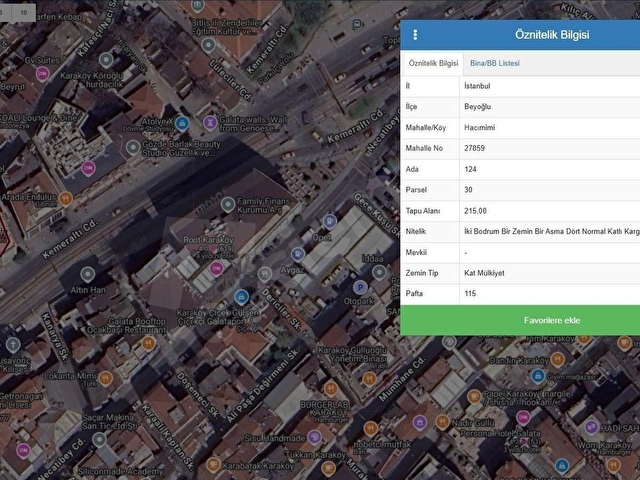Screen dimensions: 640x480
Task: Click the Mevkii row label
Action: [416, 252]
